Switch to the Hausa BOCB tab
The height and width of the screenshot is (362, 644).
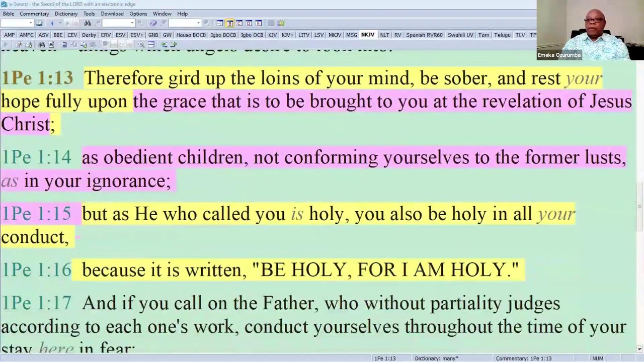coord(191,35)
